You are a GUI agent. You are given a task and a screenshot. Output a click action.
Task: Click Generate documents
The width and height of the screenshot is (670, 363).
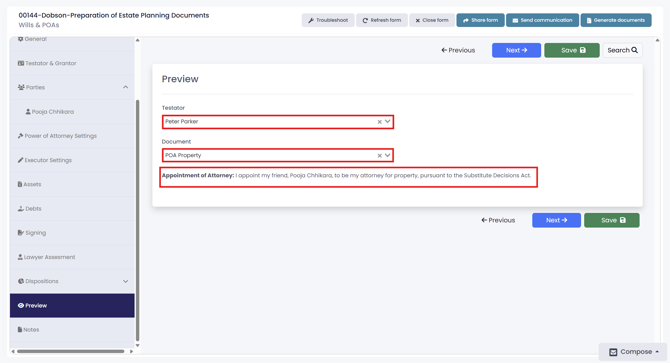click(616, 20)
